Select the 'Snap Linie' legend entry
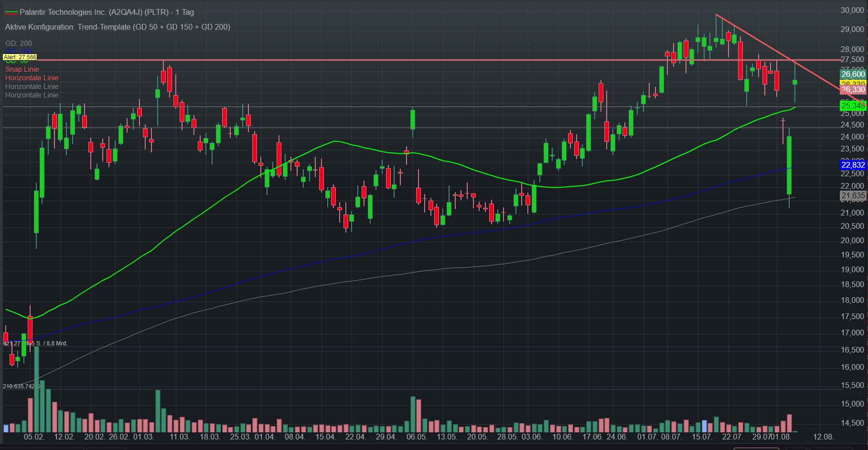Screen dimensions: 868x450 [22, 69]
